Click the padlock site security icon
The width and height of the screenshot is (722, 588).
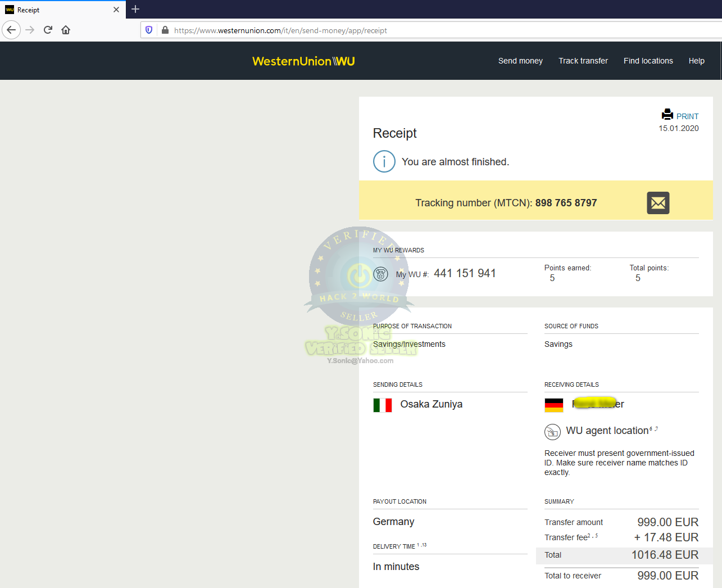click(x=165, y=30)
